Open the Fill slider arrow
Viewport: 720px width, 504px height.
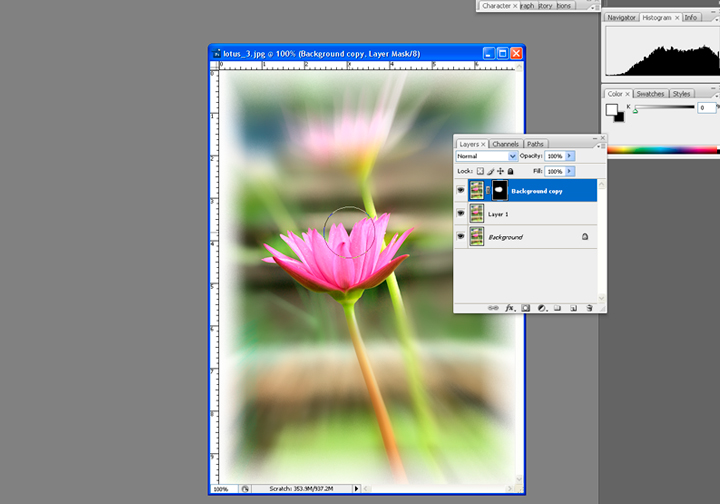(x=570, y=171)
